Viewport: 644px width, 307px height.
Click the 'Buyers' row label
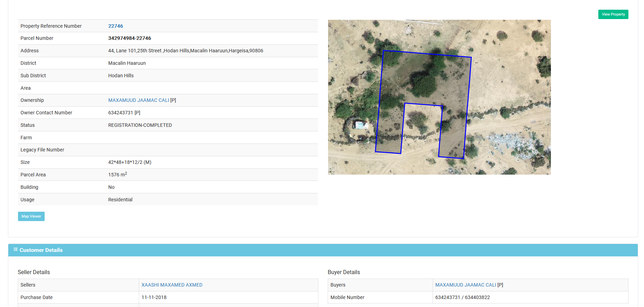[338, 285]
